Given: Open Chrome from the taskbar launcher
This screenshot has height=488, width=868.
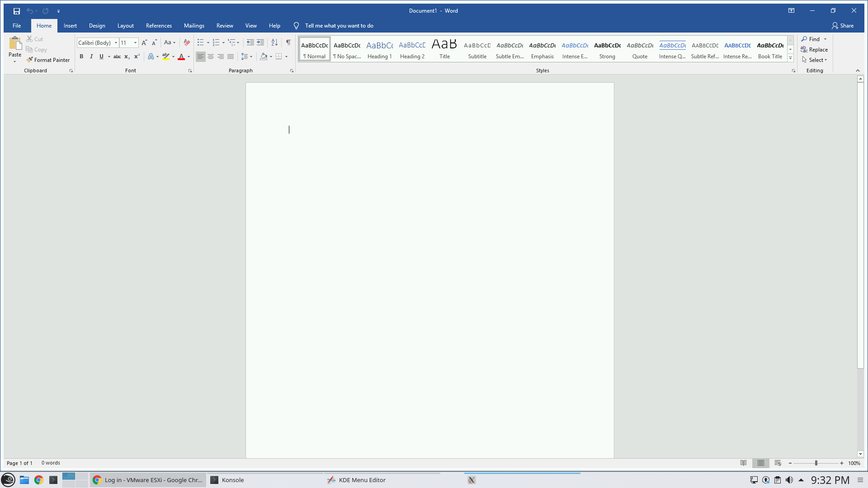Looking at the screenshot, I should pyautogui.click(x=39, y=480).
